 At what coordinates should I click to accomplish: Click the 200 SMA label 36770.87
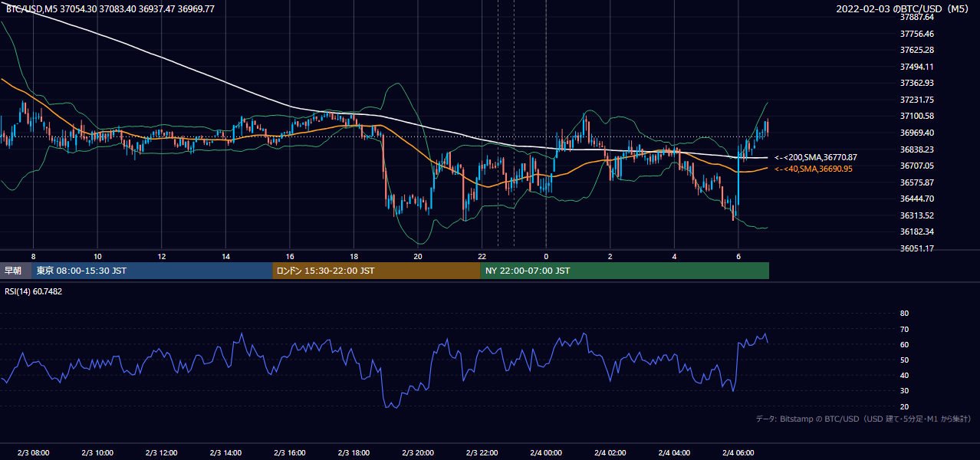pyautogui.click(x=816, y=157)
